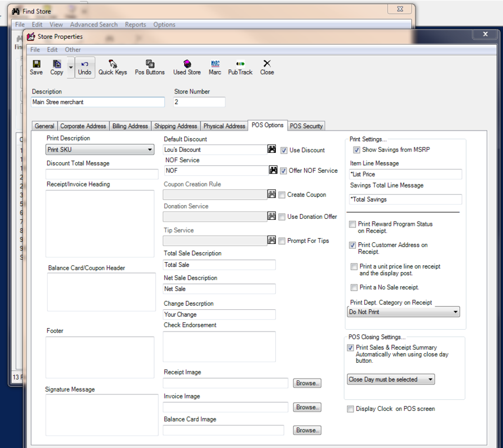Viewport: 503px width, 448px height.
Task: Toggle Show Savings from MSRP checkbox
Action: (x=357, y=150)
